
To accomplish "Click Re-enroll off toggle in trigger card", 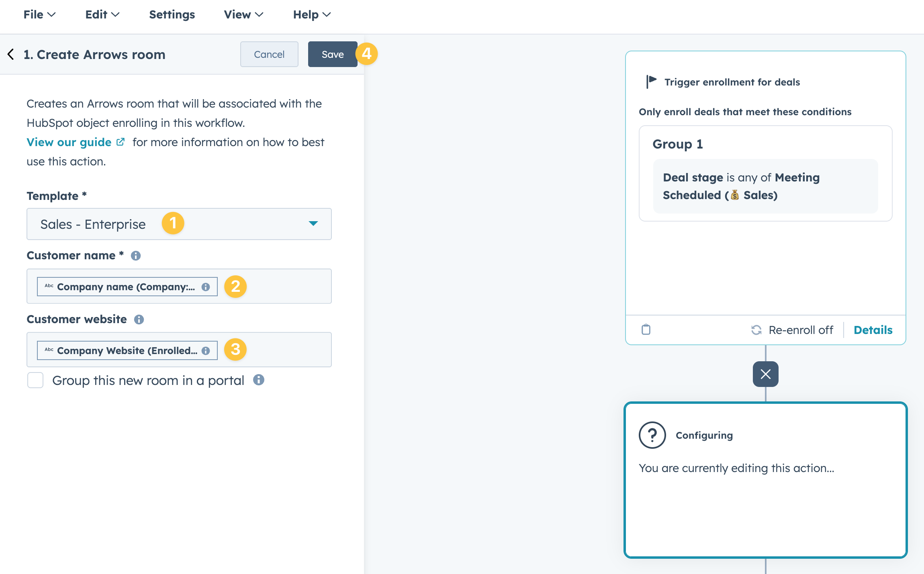I will click(x=792, y=330).
